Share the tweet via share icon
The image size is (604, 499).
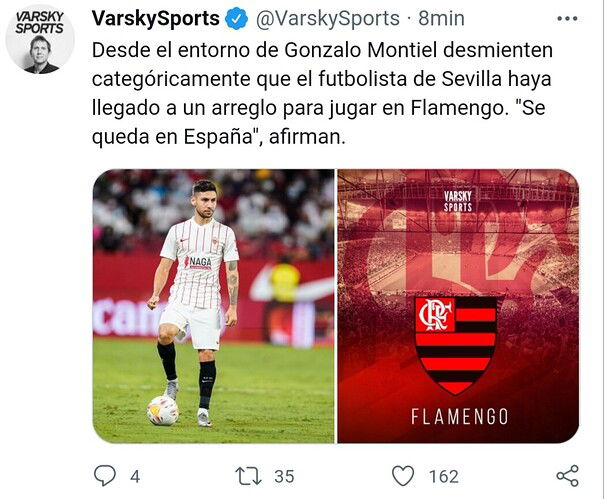click(568, 475)
